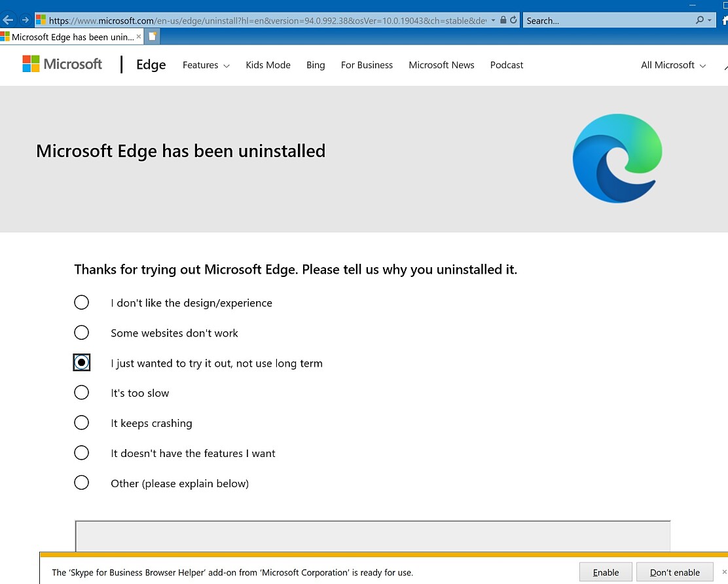This screenshot has height=584, width=728.
Task: Click the site favicon in address bar
Action: tap(41, 20)
